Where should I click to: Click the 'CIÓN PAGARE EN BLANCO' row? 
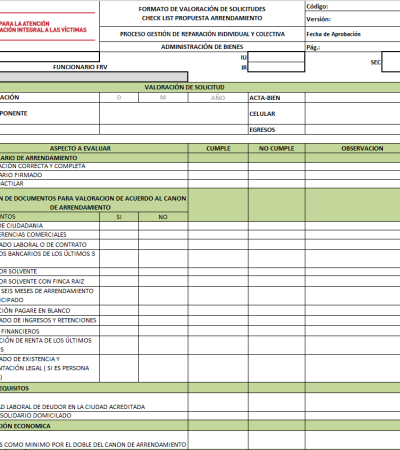(x=50, y=310)
